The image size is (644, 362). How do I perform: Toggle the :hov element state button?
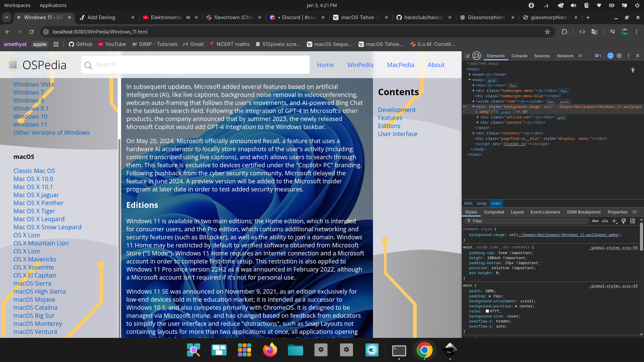[595, 221]
